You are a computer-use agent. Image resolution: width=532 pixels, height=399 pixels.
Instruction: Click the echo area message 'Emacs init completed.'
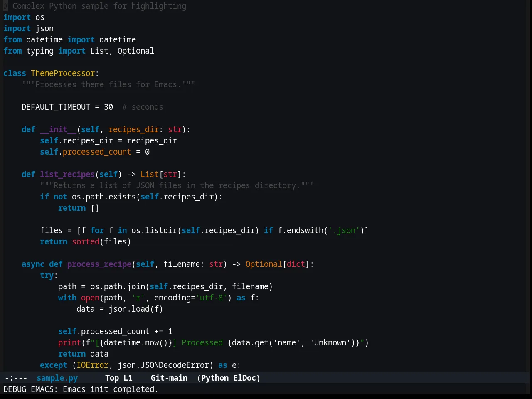pos(111,389)
